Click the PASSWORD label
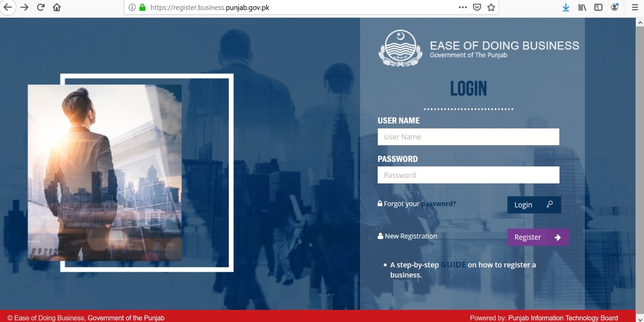The image size is (644, 322). 397,159
